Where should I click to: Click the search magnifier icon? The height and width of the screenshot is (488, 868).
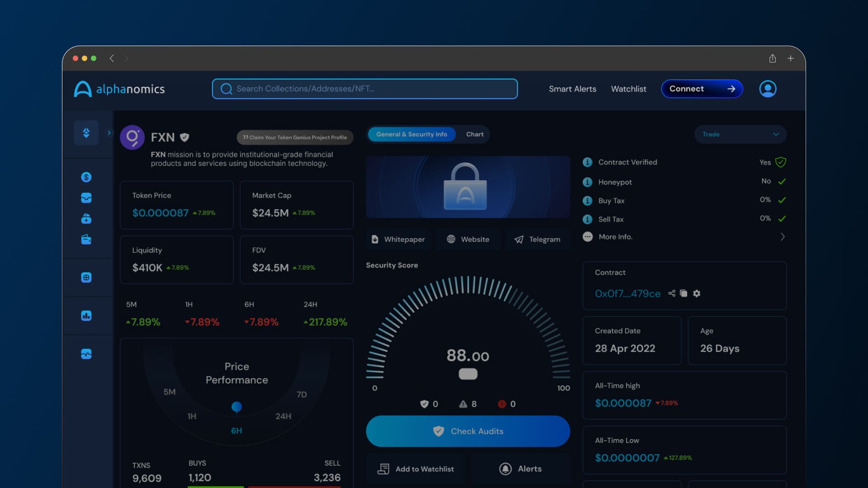click(x=226, y=89)
